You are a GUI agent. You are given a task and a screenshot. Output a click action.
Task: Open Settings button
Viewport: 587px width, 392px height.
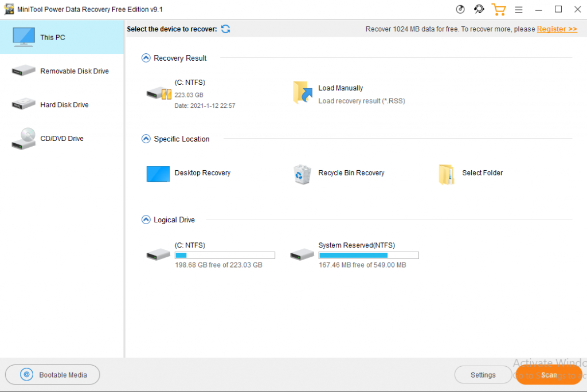[x=483, y=375]
